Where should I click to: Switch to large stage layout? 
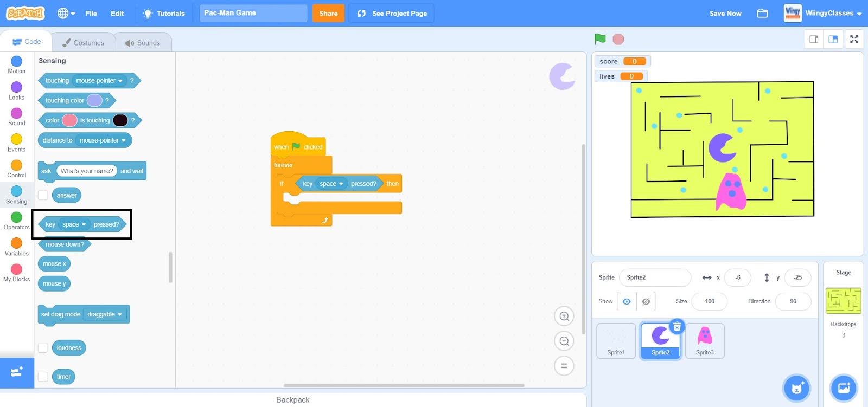(x=833, y=39)
